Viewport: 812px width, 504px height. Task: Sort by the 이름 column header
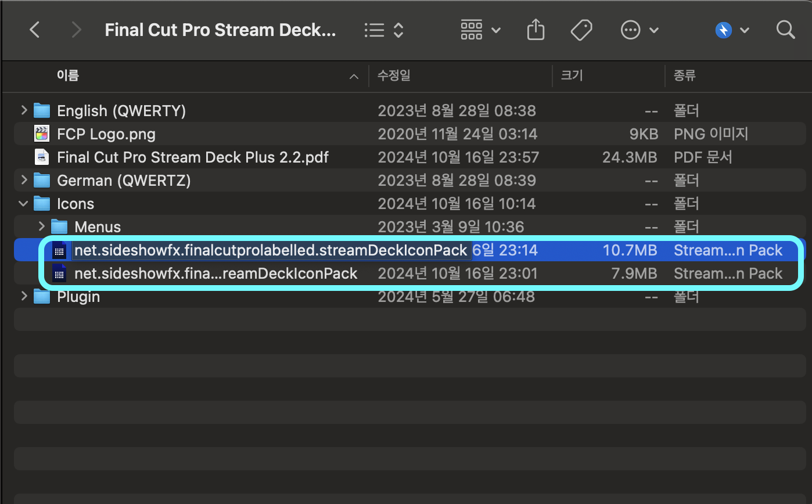pos(67,75)
